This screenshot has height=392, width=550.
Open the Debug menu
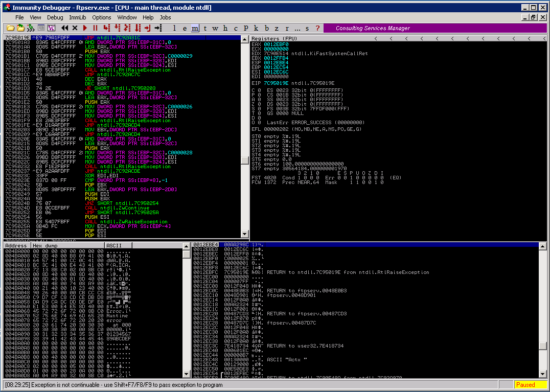tap(55, 17)
